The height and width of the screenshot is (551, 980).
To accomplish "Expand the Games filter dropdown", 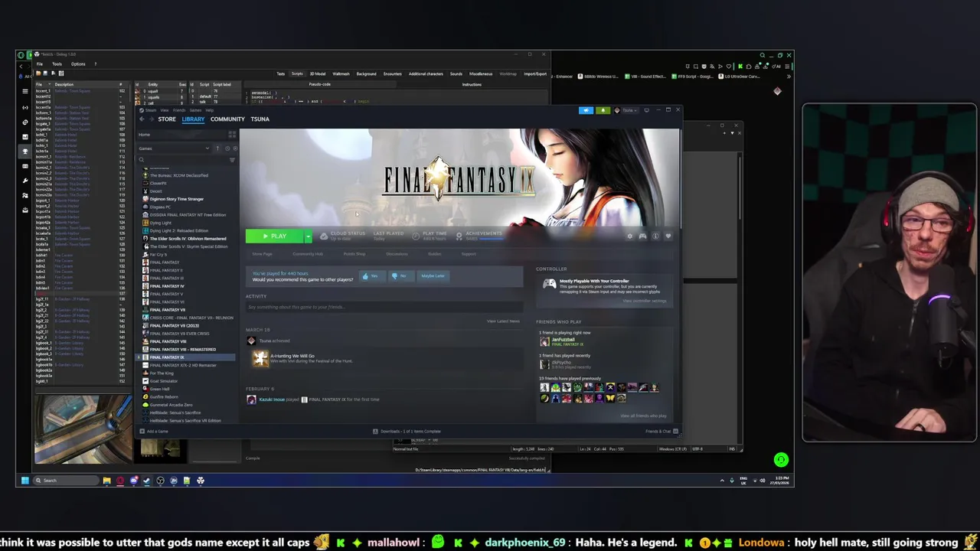I will (175, 148).
